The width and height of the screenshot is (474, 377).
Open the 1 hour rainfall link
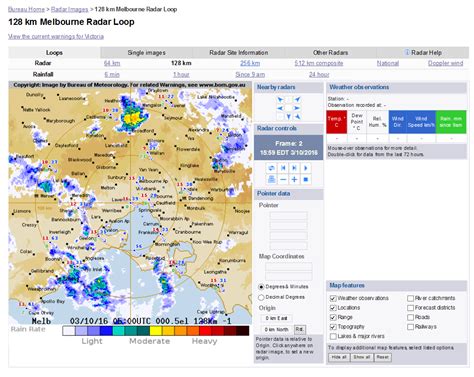181,75
